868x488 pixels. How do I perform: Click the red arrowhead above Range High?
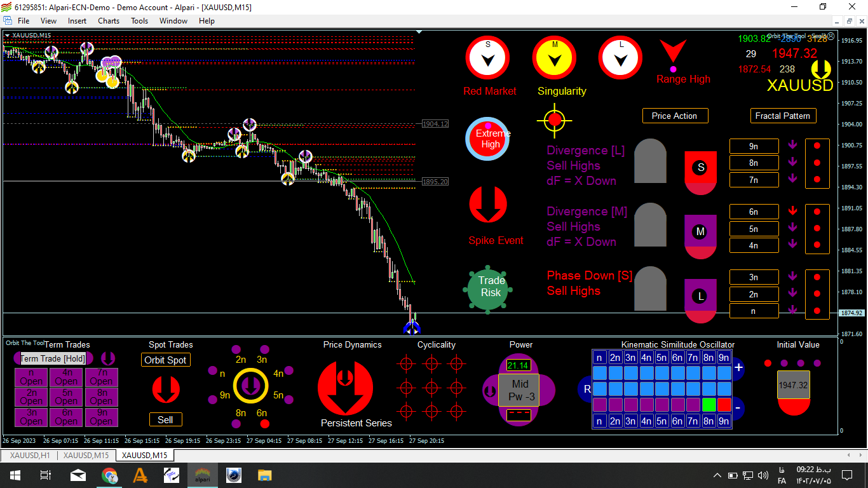pyautogui.click(x=673, y=51)
